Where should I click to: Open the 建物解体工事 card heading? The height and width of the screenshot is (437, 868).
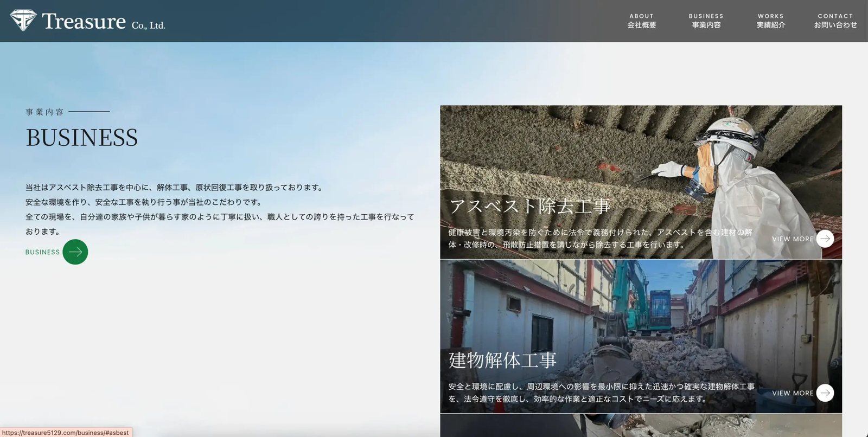502,360
